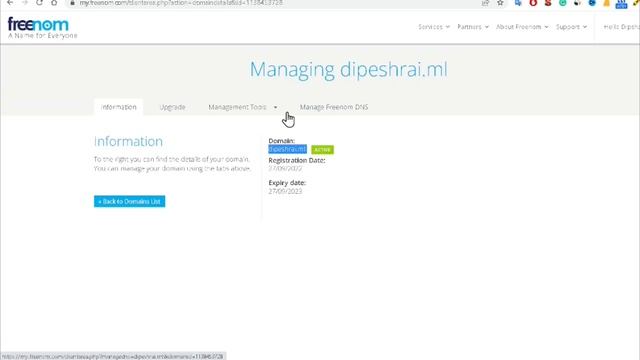Screen dimensions: 640x360
Task: Open the yellow extension icon
Action: (607, 3)
